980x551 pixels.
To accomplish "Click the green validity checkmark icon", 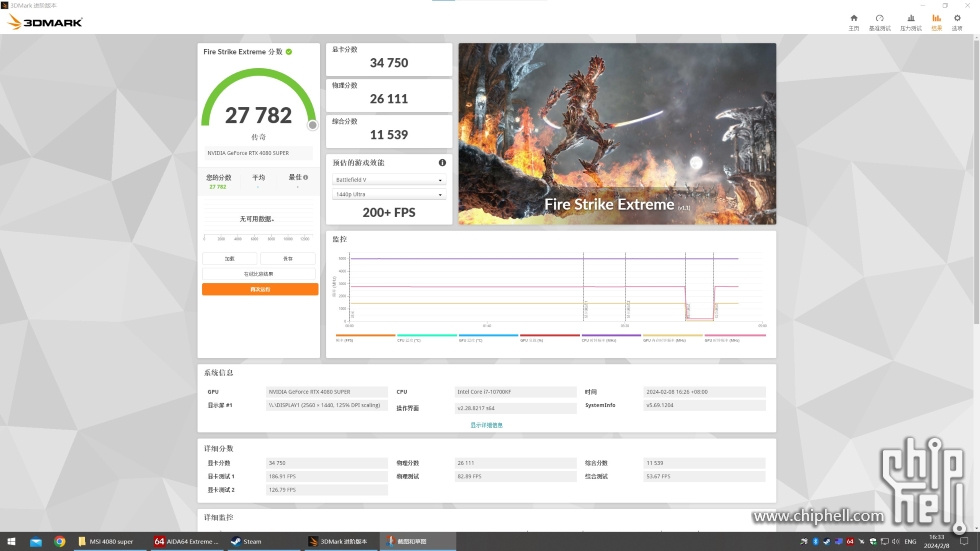I will point(289,52).
